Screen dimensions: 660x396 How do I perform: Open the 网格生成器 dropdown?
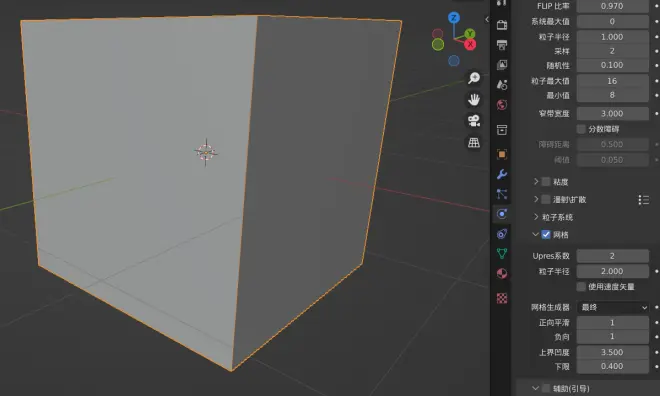612,307
